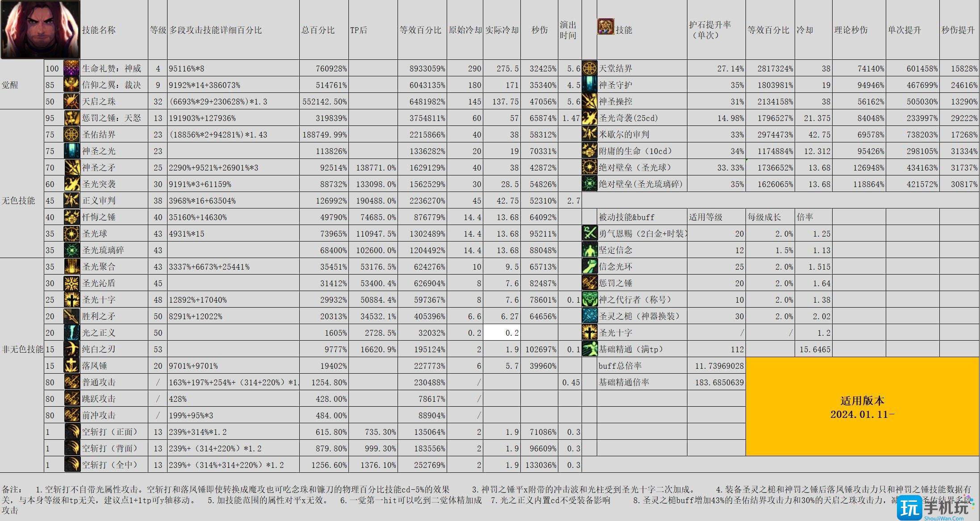Image resolution: width=980 pixels, height=521 pixels.
Task: Click the 勇气恩赐 passive skill icon
Action: (x=590, y=233)
